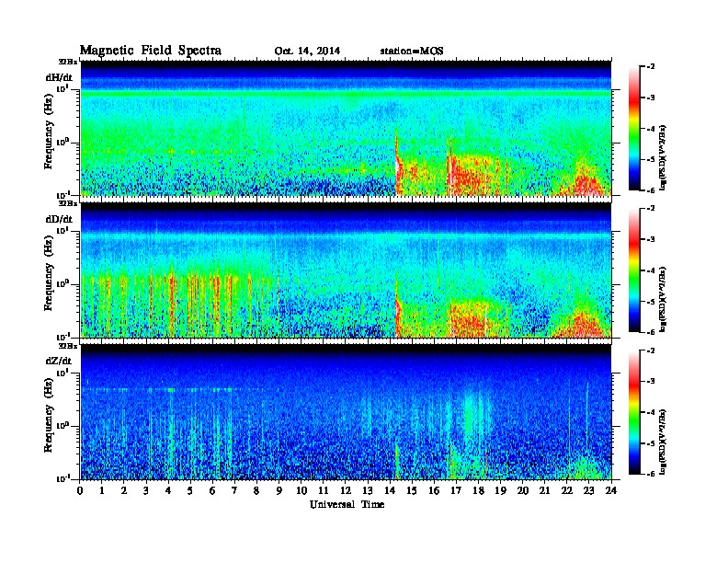The image size is (728, 563).
Task: Select the "dH/dt" panel label
Action: tap(59, 77)
